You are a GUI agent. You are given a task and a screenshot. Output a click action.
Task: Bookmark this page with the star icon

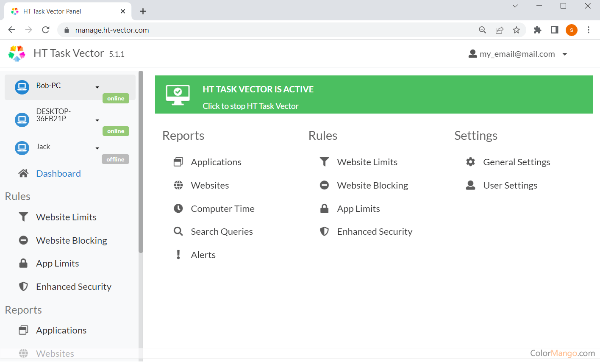coord(516,30)
